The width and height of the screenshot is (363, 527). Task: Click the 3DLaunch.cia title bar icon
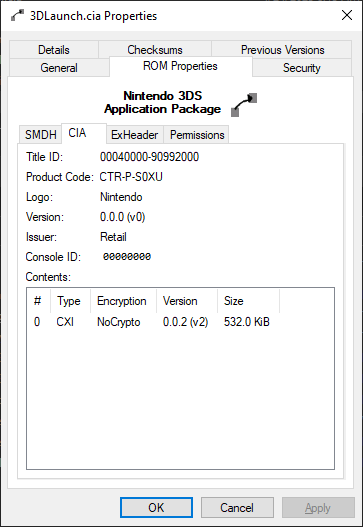pyautogui.click(x=17, y=15)
